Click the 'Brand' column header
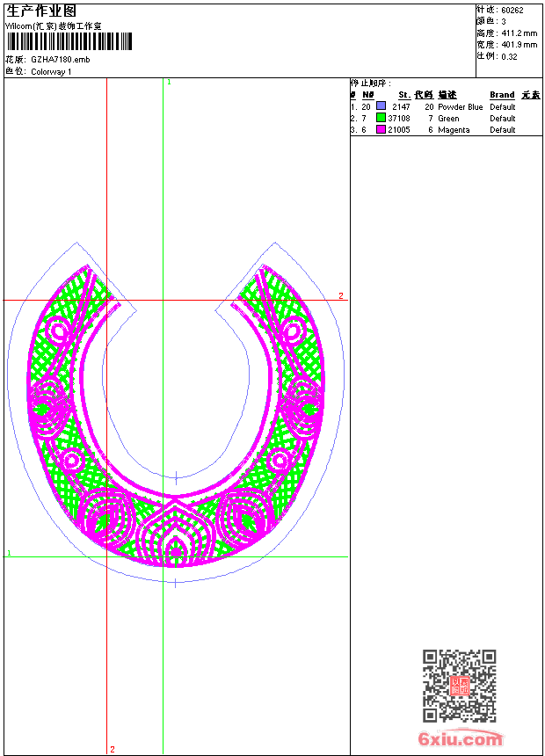Viewport: 545px width, 756px height. coord(502,95)
